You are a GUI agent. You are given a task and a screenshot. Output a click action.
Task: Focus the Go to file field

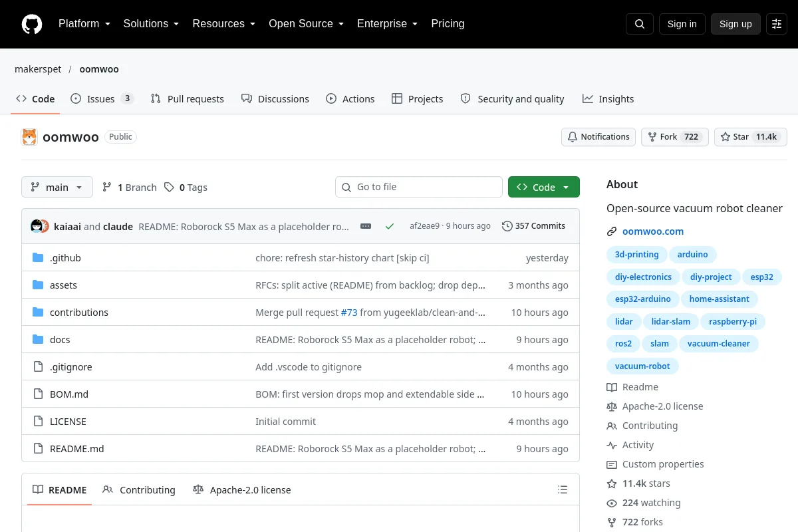(x=419, y=187)
